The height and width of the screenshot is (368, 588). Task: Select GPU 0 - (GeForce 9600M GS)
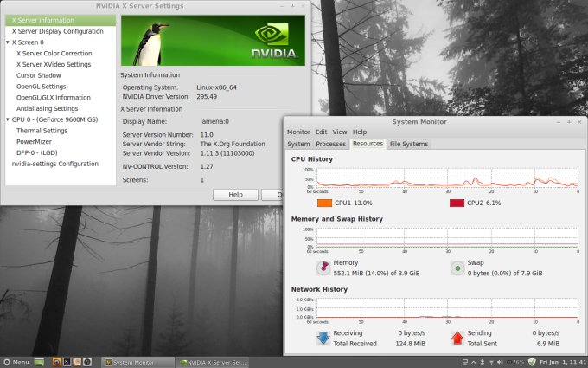click(54, 119)
